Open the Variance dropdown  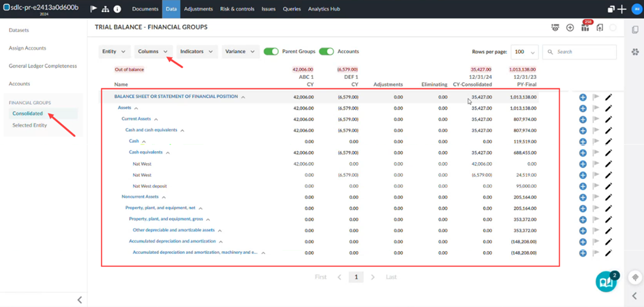click(240, 52)
